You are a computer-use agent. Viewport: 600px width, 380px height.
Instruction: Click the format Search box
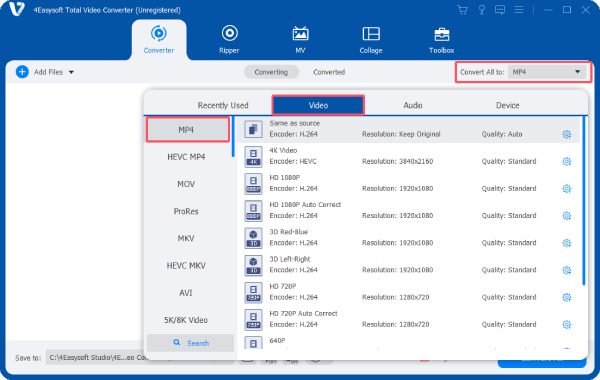[191, 343]
